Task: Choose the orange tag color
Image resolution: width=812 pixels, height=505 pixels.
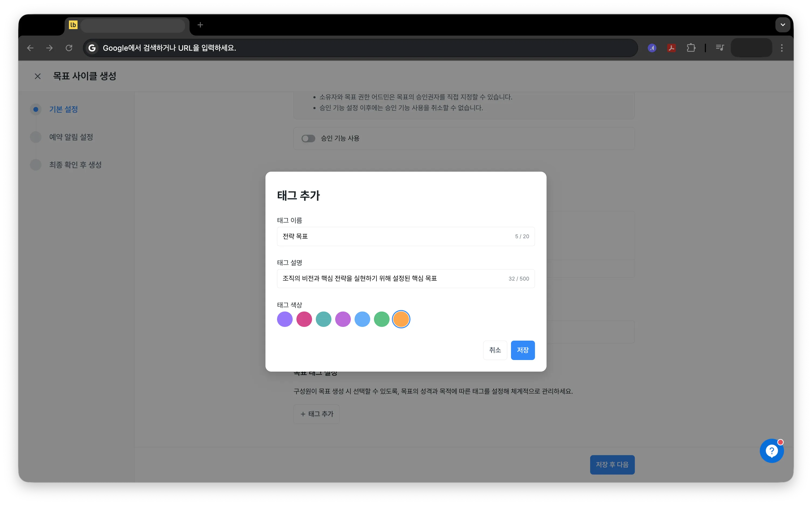Action: coord(401,319)
